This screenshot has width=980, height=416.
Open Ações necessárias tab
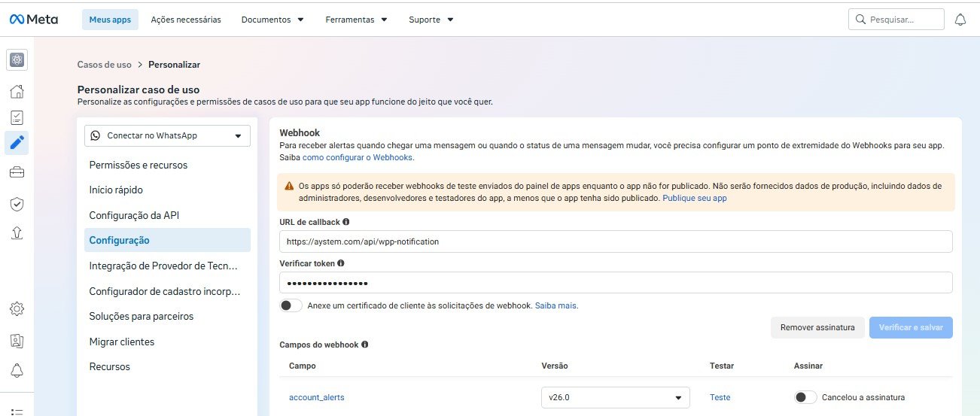[x=186, y=20]
